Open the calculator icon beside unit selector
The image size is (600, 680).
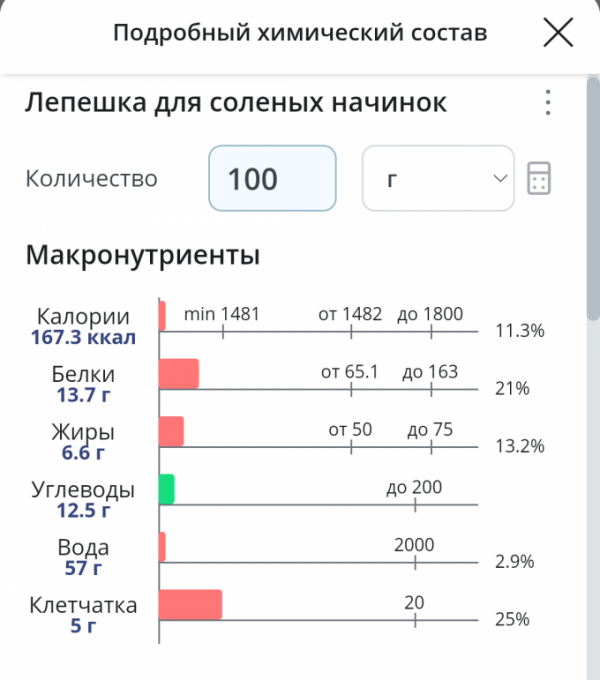pos(539,178)
